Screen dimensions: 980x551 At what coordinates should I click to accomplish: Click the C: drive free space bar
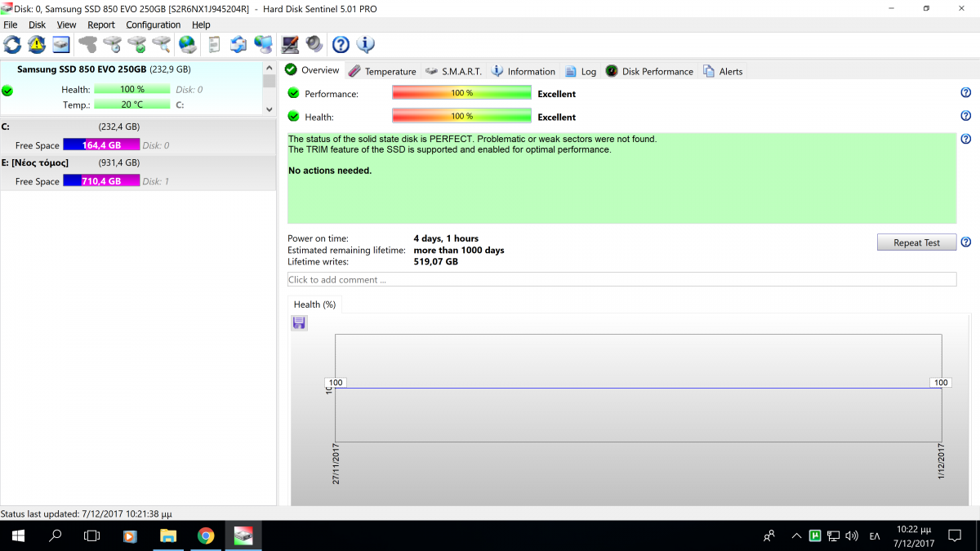click(x=101, y=145)
